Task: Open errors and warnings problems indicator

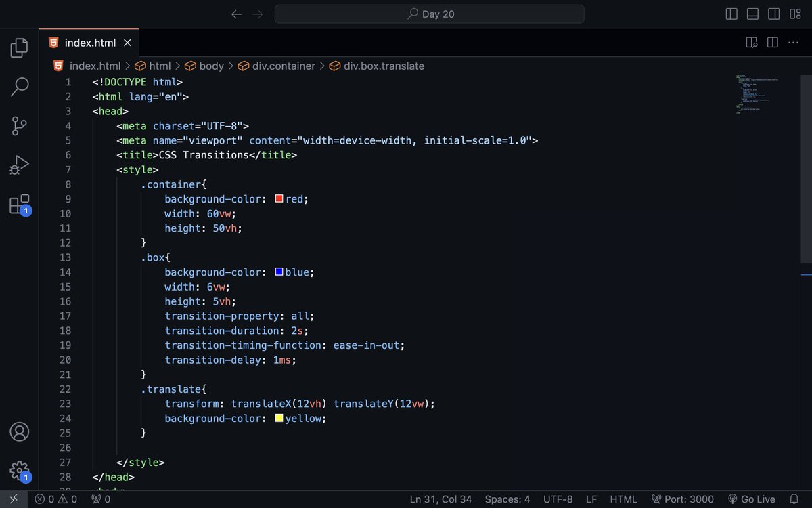Action: coord(56,499)
